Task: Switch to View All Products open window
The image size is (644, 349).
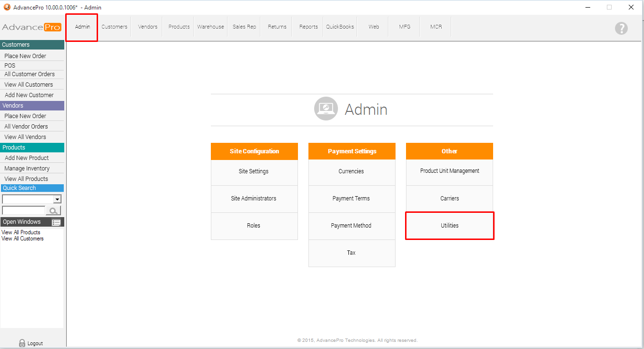Action: 21,232
